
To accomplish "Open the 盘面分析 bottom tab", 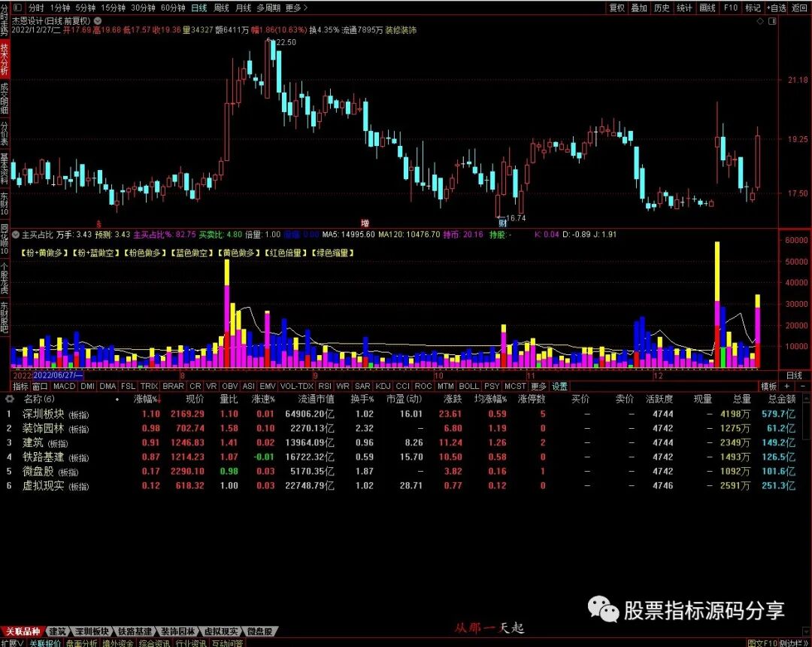I will click(x=82, y=642).
